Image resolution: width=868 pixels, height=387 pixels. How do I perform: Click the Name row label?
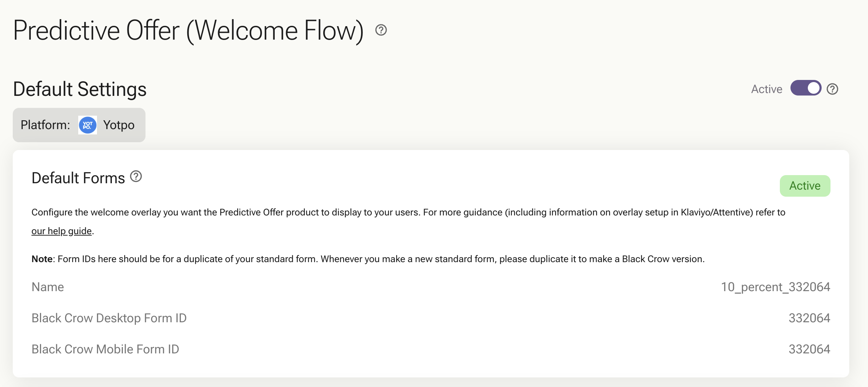[x=48, y=287]
